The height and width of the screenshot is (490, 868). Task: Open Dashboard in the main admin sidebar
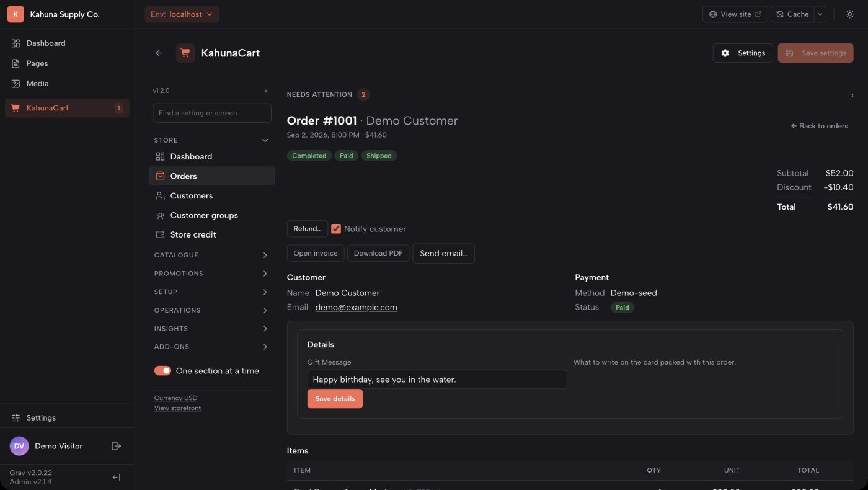click(67, 43)
